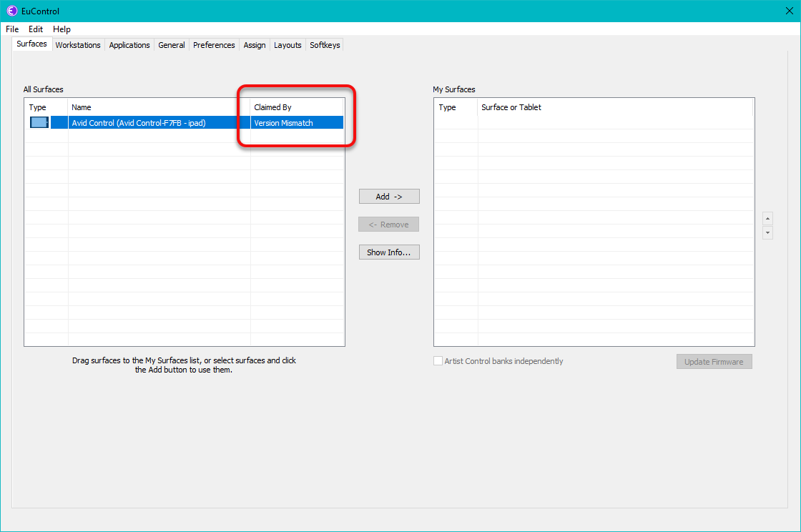The width and height of the screenshot is (801, 532).
Task: Click the iPad surface type icon
Action: click(39, 123)
